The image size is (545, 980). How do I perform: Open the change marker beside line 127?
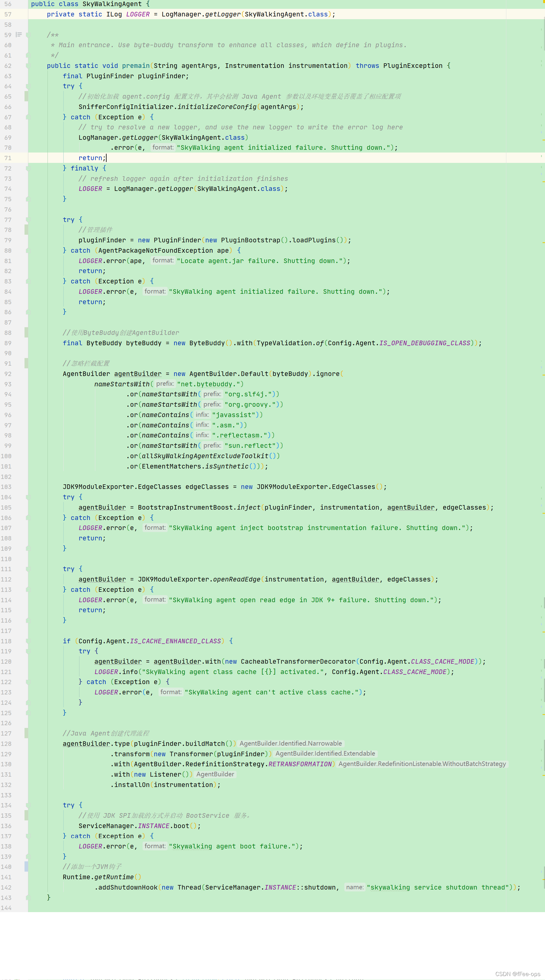(x=26, y=733)
